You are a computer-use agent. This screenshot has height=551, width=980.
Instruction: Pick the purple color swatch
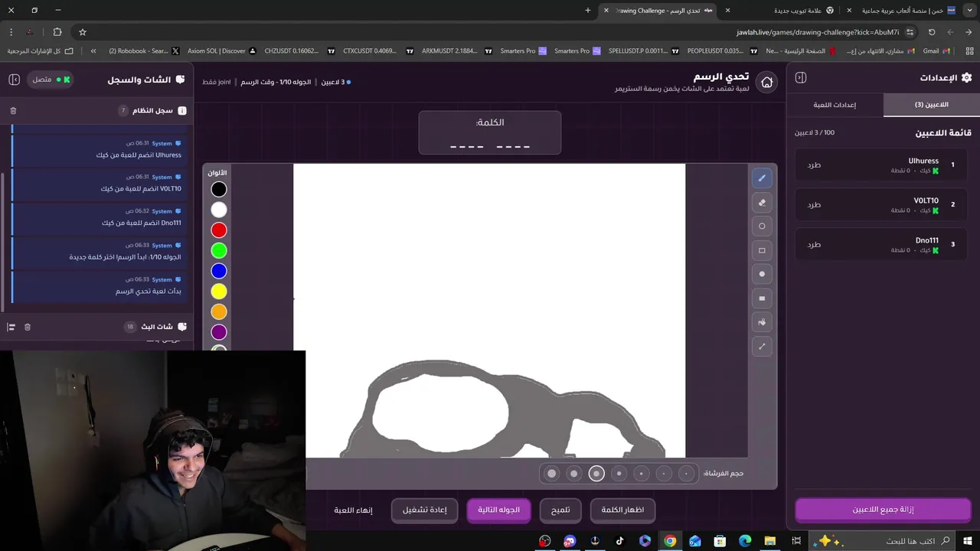coord(219,332)
